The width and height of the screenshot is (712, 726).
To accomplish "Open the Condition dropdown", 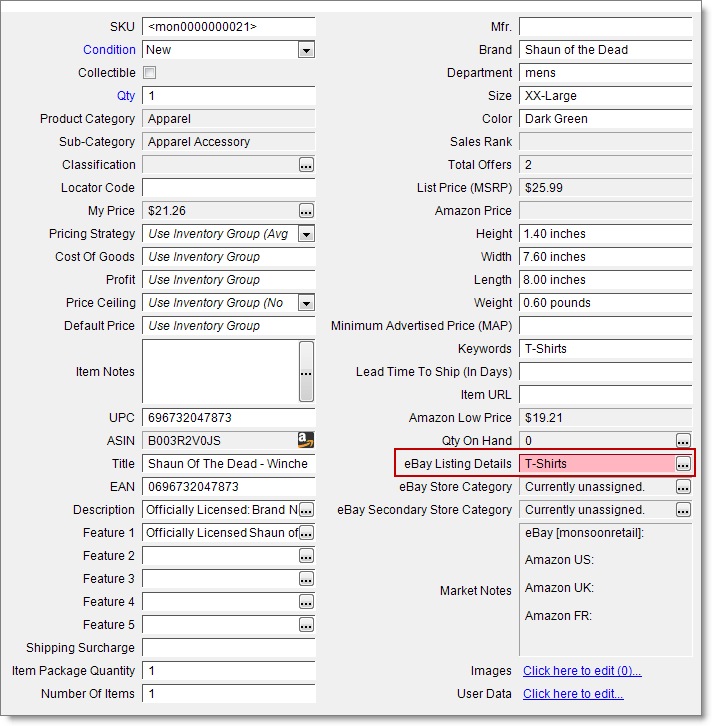I will 306,50.
